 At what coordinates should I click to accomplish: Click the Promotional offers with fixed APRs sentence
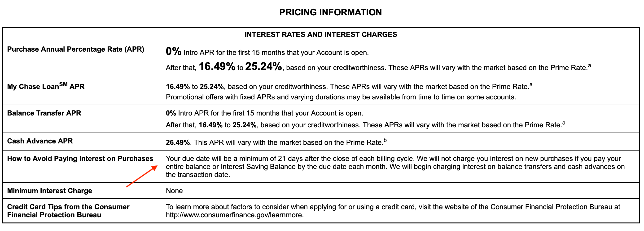[341, 97]
